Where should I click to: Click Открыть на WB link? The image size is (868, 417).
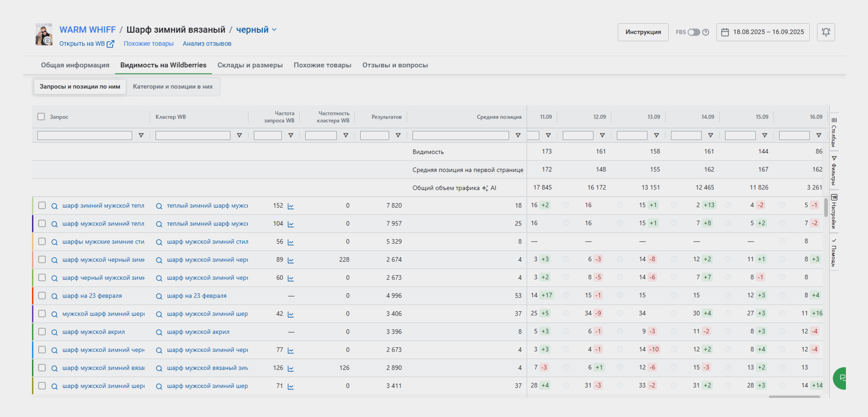point(82,44)
